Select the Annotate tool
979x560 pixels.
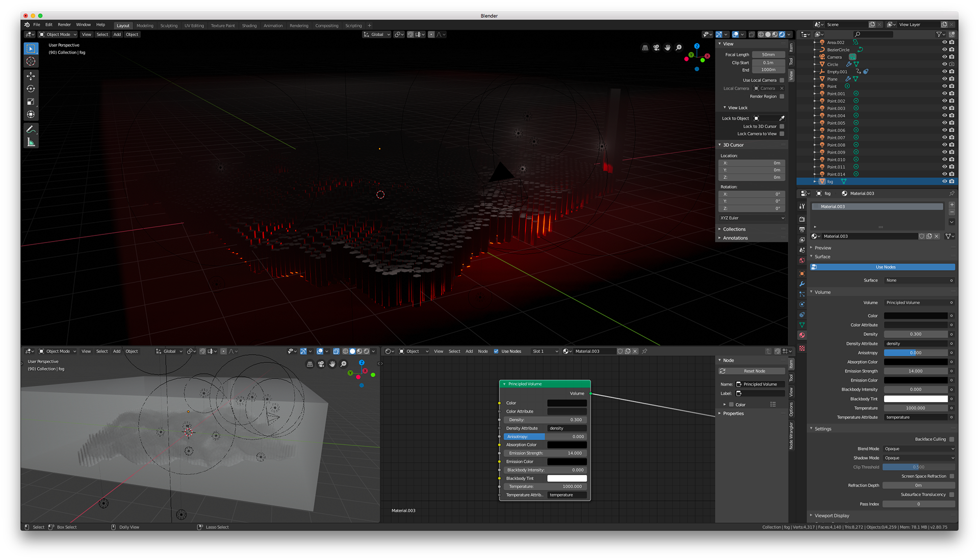31,129
